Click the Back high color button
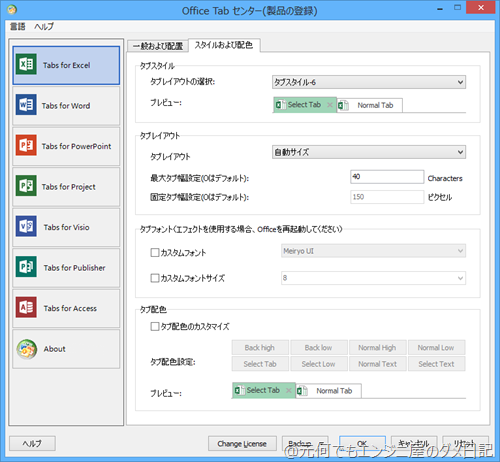Viewport: 500px width, 462px height. (260, 348)
